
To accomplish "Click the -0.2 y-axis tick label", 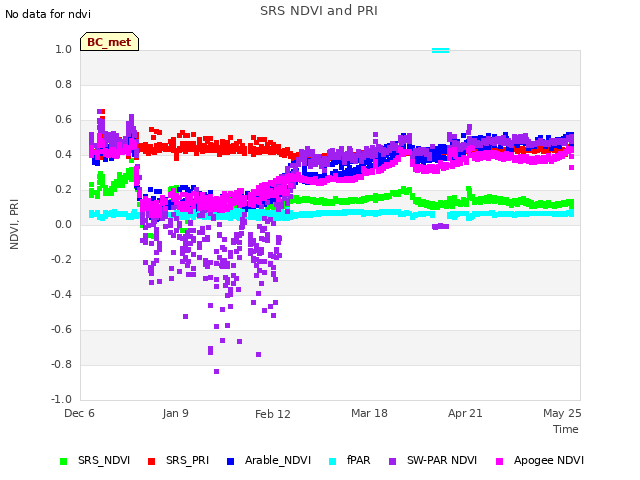I will 61,260.
